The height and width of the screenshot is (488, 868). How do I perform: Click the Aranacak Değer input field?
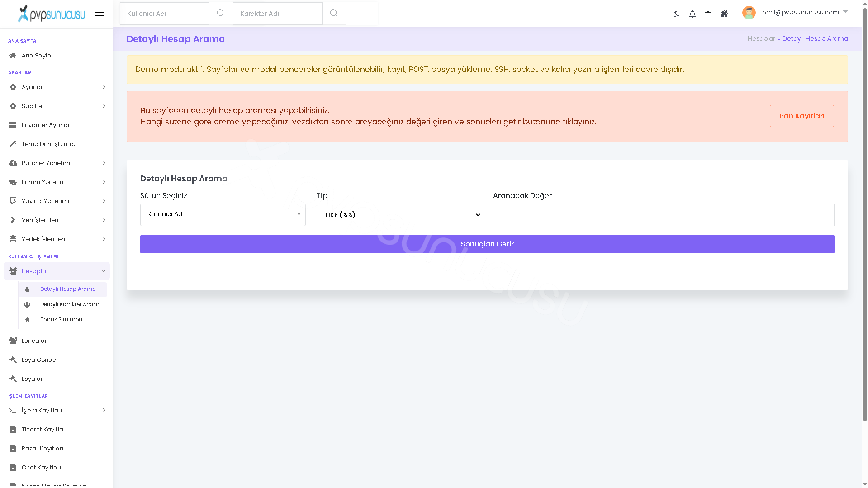point(664,215)
